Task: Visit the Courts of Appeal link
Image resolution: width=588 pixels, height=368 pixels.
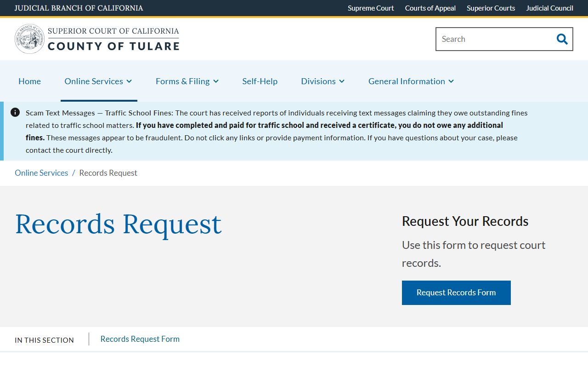Action: [x=430, y=8]
